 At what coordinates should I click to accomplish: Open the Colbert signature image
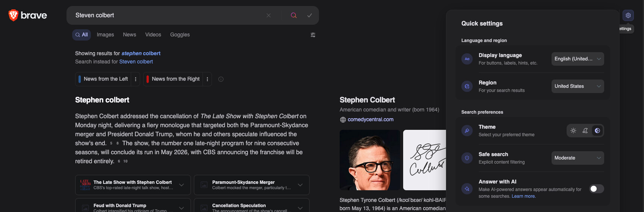tap(425, 160)
